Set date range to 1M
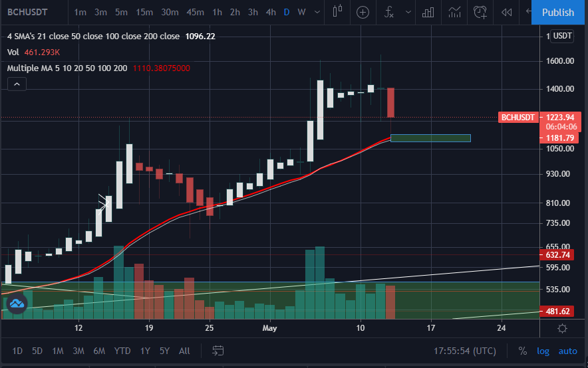The width and height of the screenshot is (588, 368). 58,351
